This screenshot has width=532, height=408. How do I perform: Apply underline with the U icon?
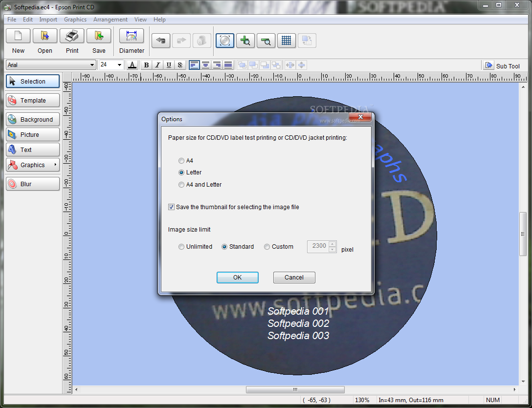pyautogui.click(x=169, y=65)
